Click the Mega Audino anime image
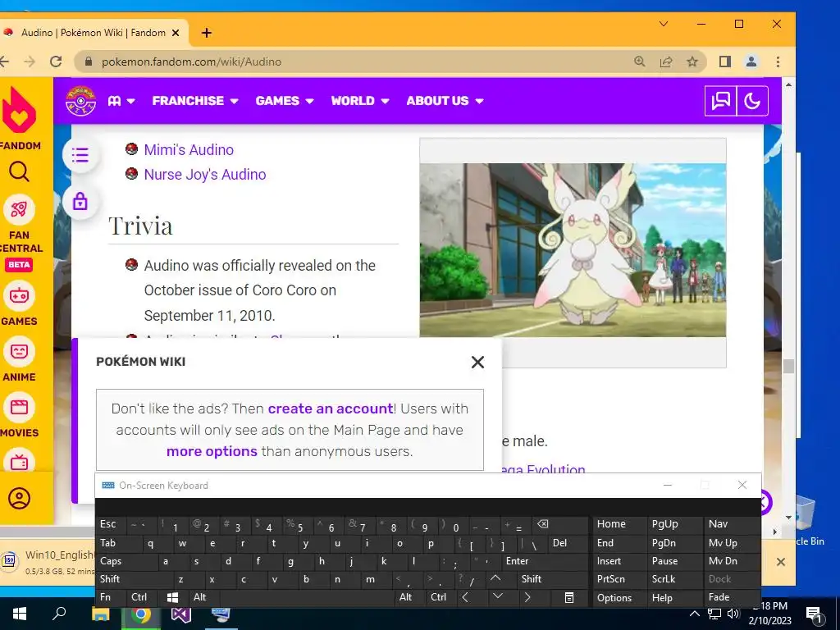The image size is (840, 630). (573, 250)
